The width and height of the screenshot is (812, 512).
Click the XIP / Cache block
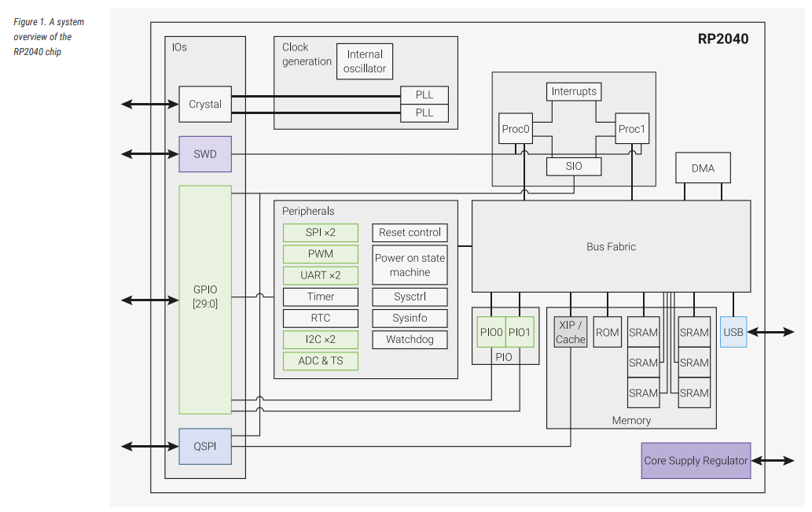coord(570,332)
